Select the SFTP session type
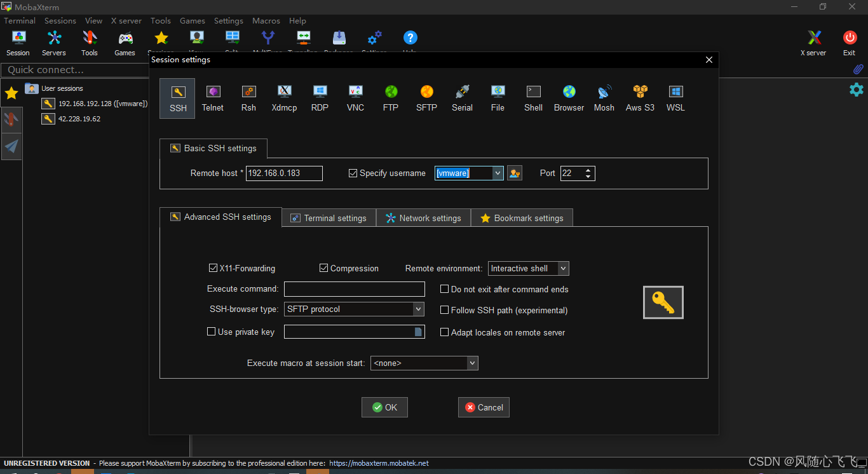 426,98
